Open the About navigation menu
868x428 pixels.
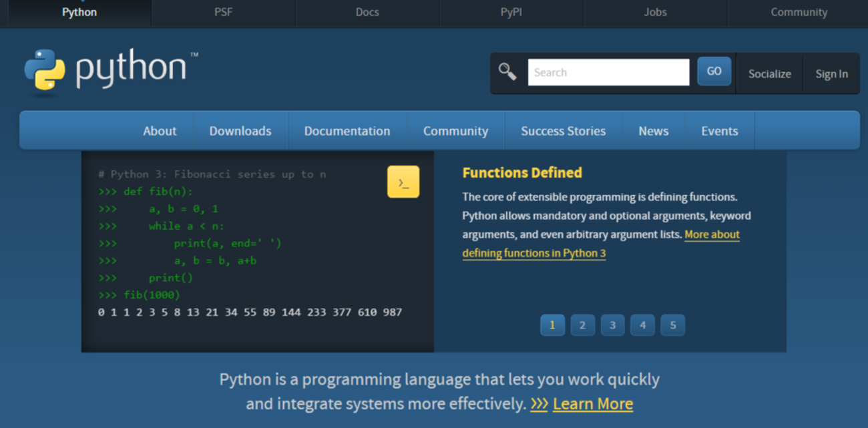click(160, 131)
